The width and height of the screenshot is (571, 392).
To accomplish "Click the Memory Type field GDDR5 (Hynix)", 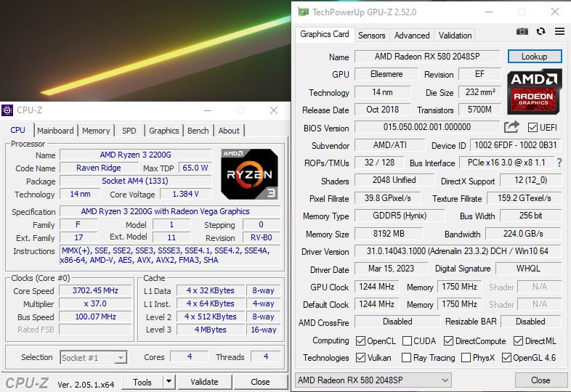I will pos(400,216).
